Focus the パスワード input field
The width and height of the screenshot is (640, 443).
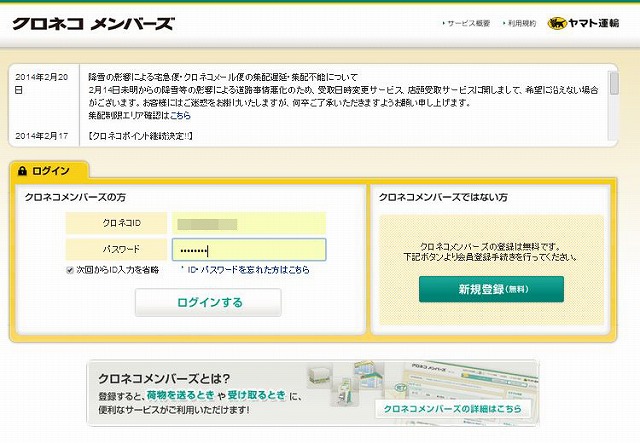(249, 249)
